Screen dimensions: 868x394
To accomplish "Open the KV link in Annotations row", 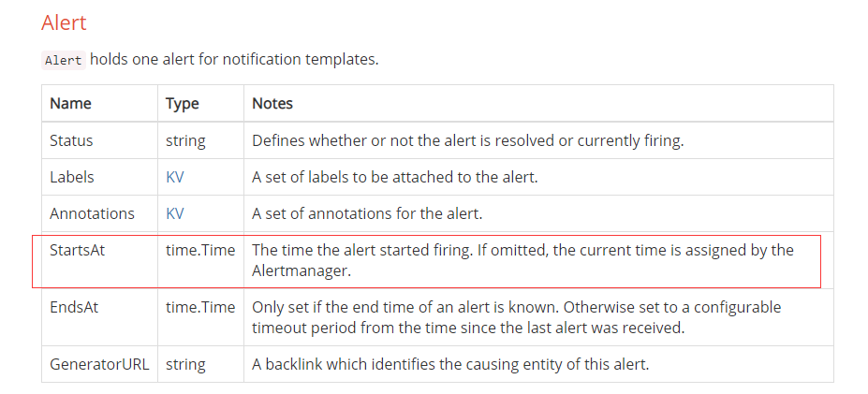I will [175, 213].
